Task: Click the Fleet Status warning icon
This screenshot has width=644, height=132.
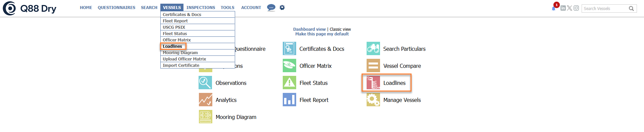Action: click(289, 83)
